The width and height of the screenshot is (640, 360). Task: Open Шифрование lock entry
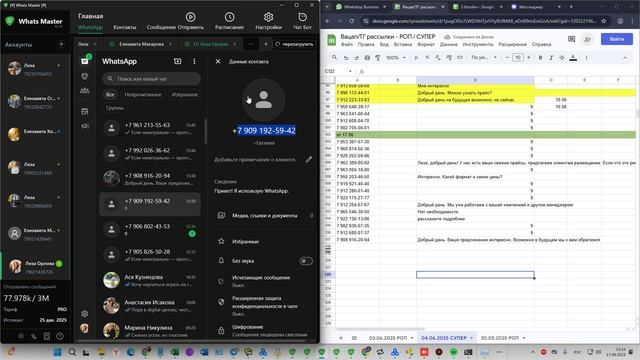pyautogui.click(x=264, y=330)
